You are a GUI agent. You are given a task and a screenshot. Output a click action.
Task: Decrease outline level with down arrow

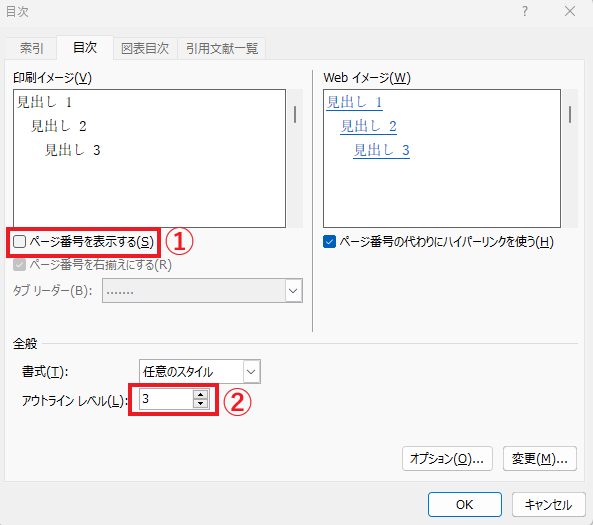point(200,403)
